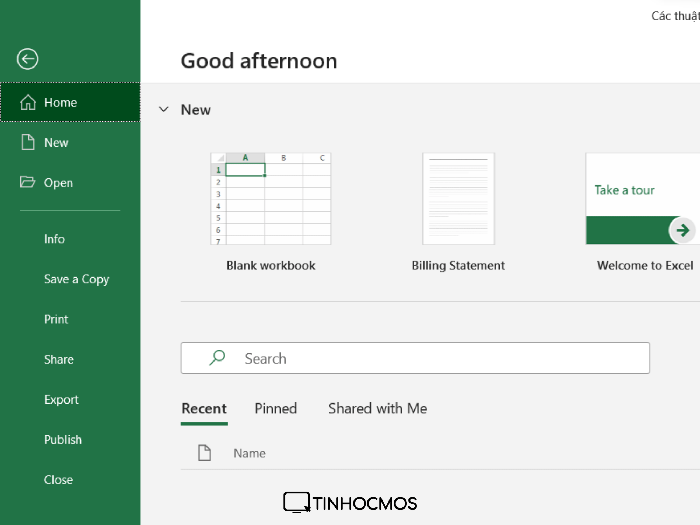Open the Print page

coord(56,319)
